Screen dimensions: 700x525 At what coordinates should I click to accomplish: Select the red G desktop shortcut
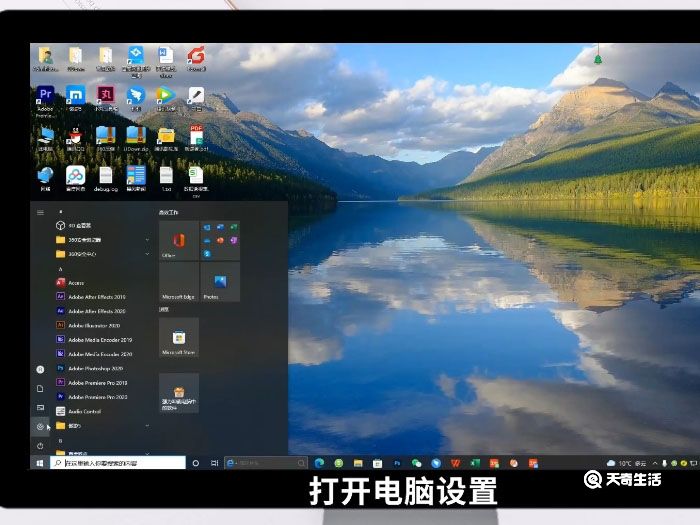[196, 58]
